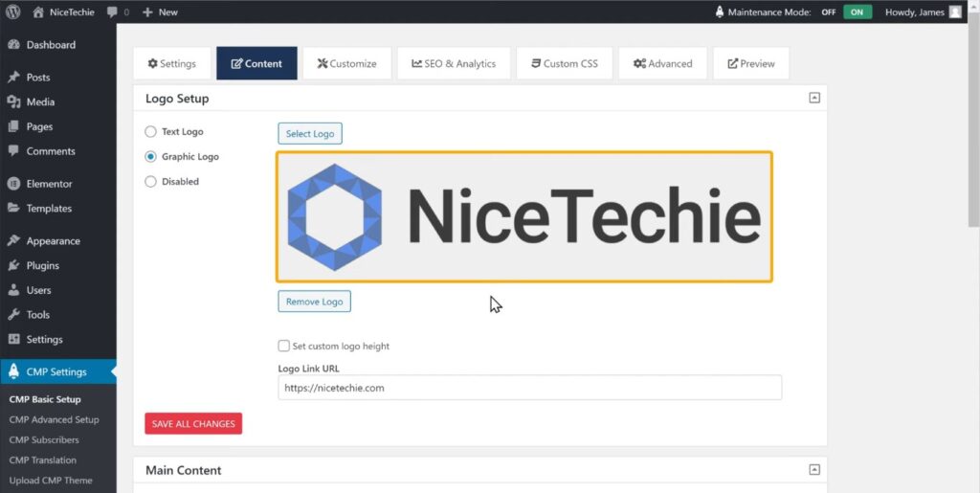Viewport: 980px width, 493px height.
Task: Click the Templates folder icon
Action: [x=13, y=208]
